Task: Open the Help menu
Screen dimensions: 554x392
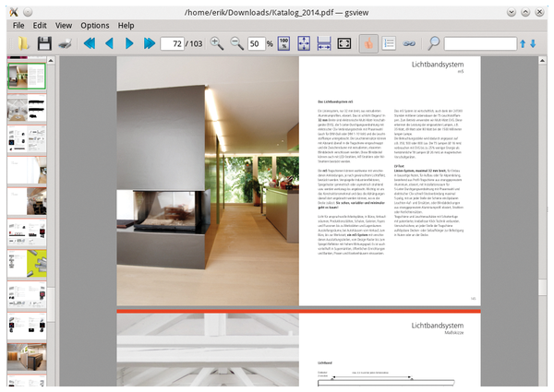Action: pyautogui.click(x=126, y=26)
